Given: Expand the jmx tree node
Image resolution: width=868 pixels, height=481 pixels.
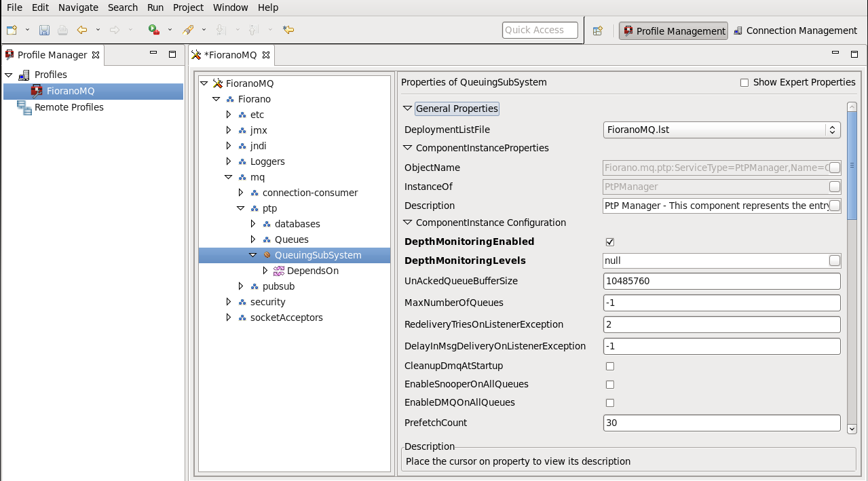Looking at the screenshot, I should click(229, 130).
